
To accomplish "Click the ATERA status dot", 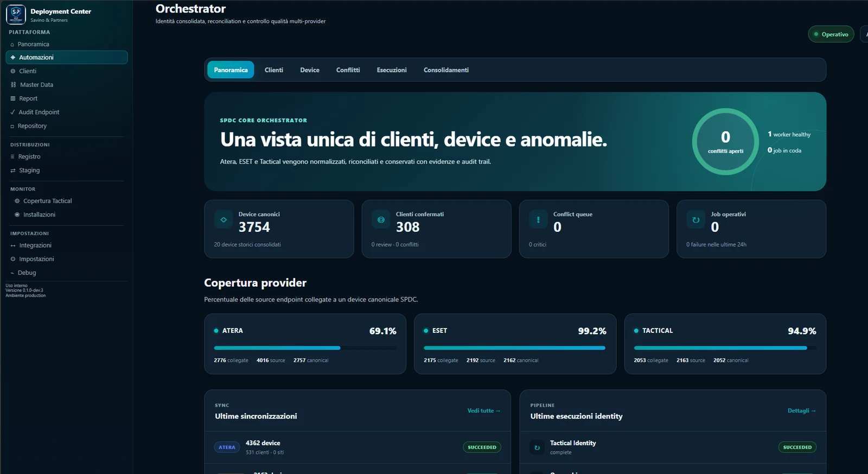I will [216, 331].
